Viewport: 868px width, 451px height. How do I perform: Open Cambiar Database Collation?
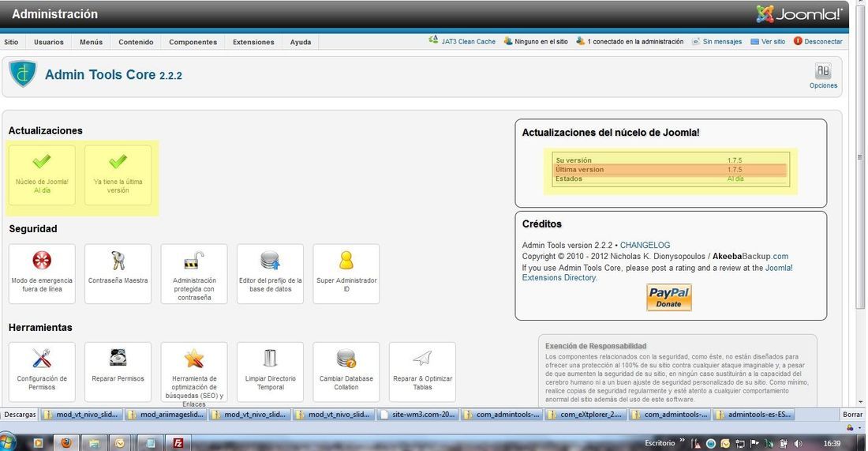click(x=346, y=372)
